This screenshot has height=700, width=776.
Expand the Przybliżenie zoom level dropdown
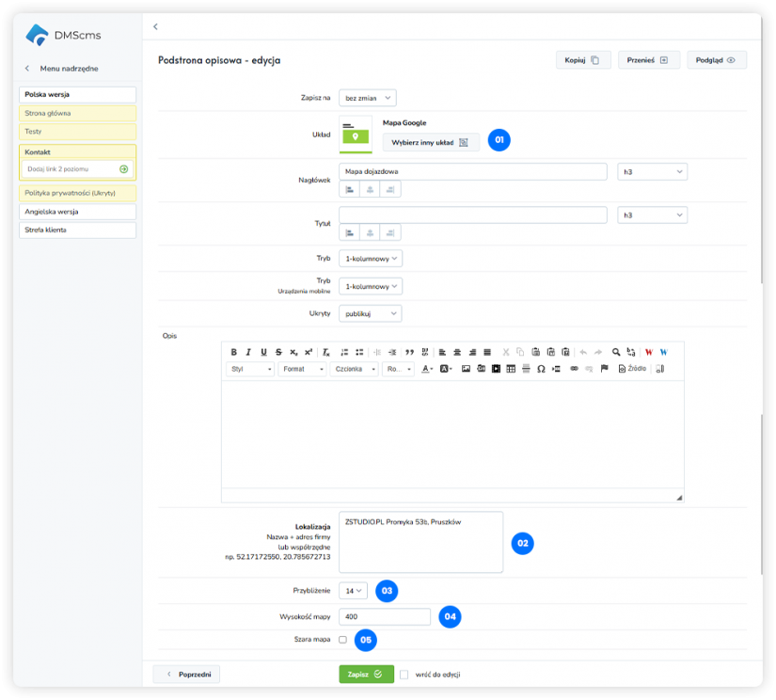[353, 590]
